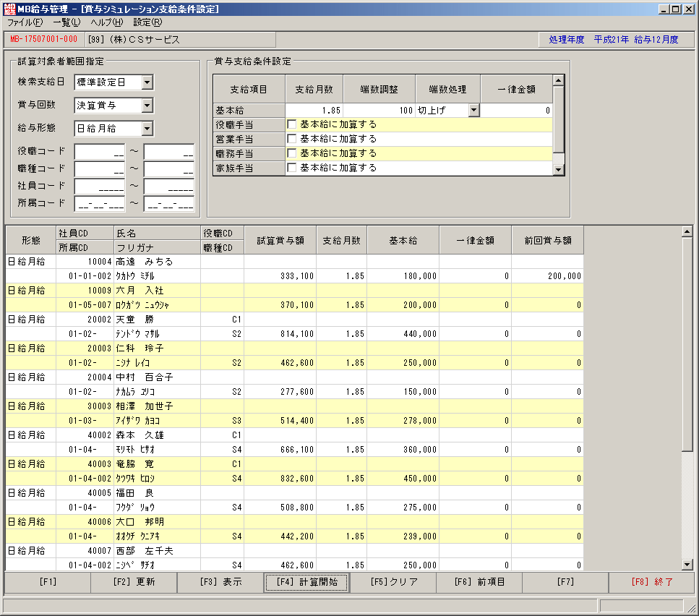Click the 社員コード end input field
Viewport: 699px width, 616px height.
coord(169,187)
